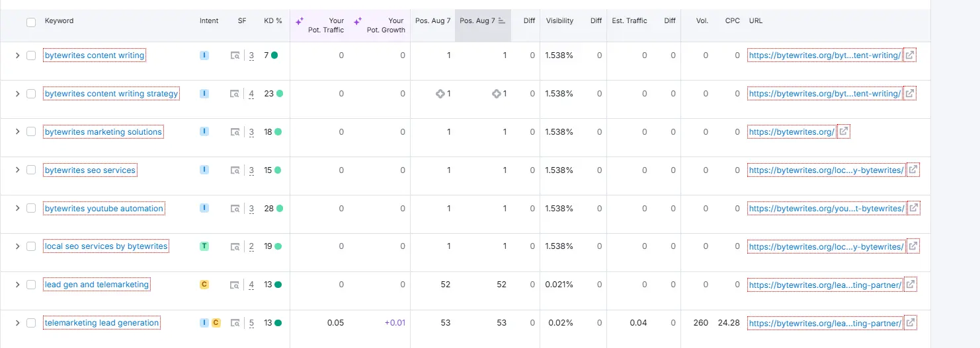
Task: Open external link for bytewrites content writing strategy row
Action: [x=910, y=94]
